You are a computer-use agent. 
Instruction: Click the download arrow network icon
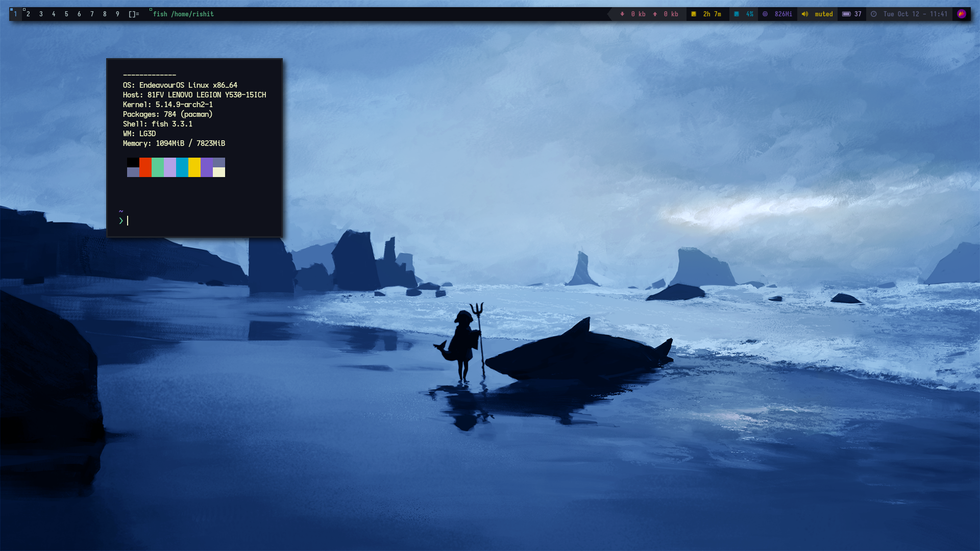(622, 14)
